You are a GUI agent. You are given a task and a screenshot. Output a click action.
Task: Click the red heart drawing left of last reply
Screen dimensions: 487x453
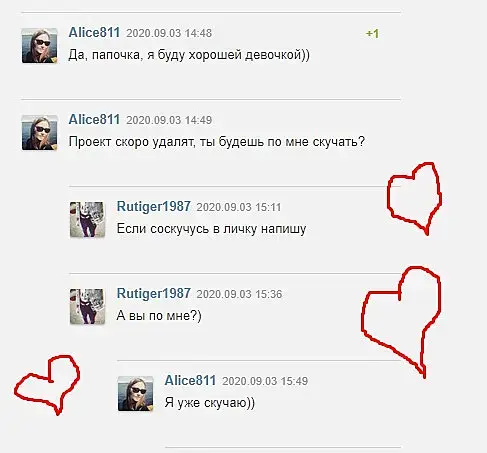[x=47, y=385]
